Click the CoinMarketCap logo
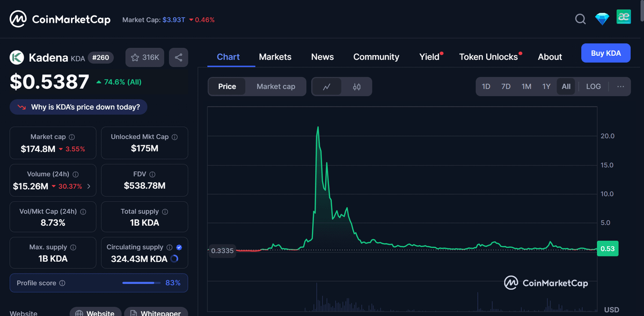This screenshot has height=316, width=644. [60, 20]
